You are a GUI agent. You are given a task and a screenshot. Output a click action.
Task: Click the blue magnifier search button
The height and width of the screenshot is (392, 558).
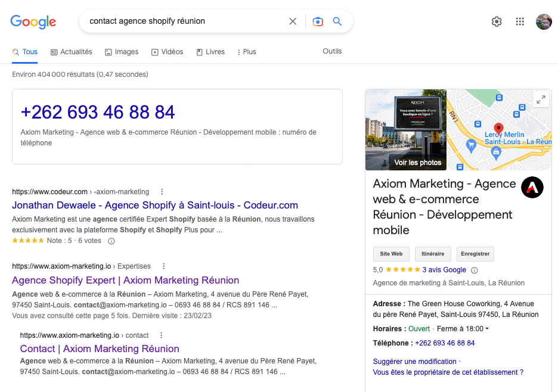tap(337, 21)
